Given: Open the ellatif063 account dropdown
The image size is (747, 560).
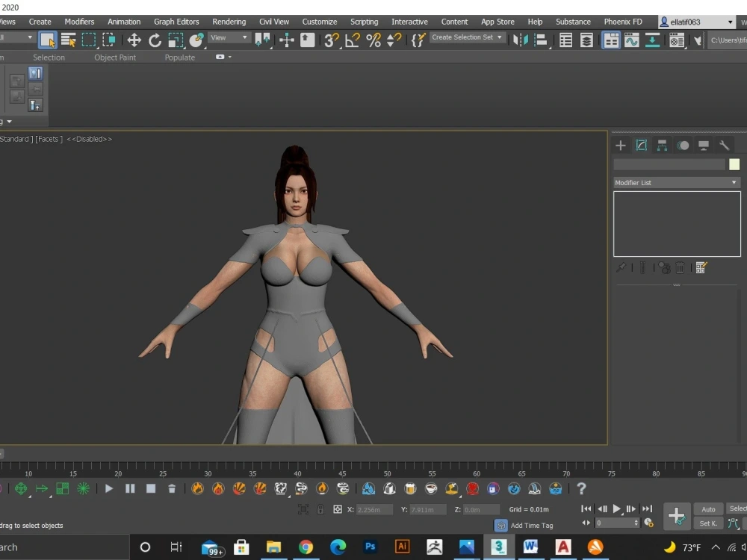Looking at the screenshot, I should point(696,22).
